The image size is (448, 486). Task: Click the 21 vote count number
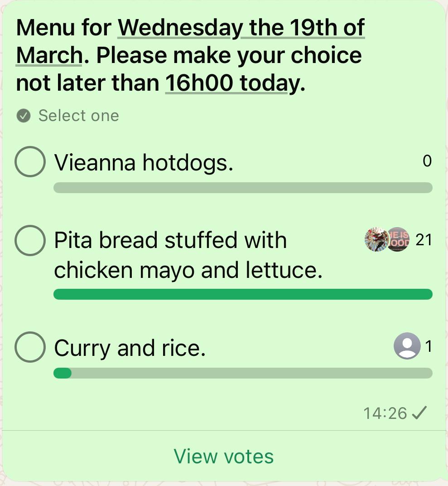[424, 240]
